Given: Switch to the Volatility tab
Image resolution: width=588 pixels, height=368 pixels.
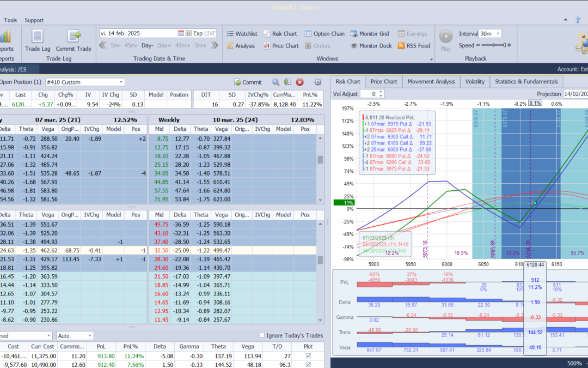Looking at the screenshot, I should (x=475, y=82).
